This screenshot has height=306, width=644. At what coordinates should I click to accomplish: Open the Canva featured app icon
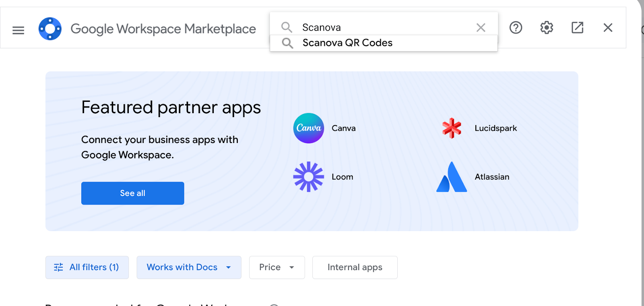point(308,128)
